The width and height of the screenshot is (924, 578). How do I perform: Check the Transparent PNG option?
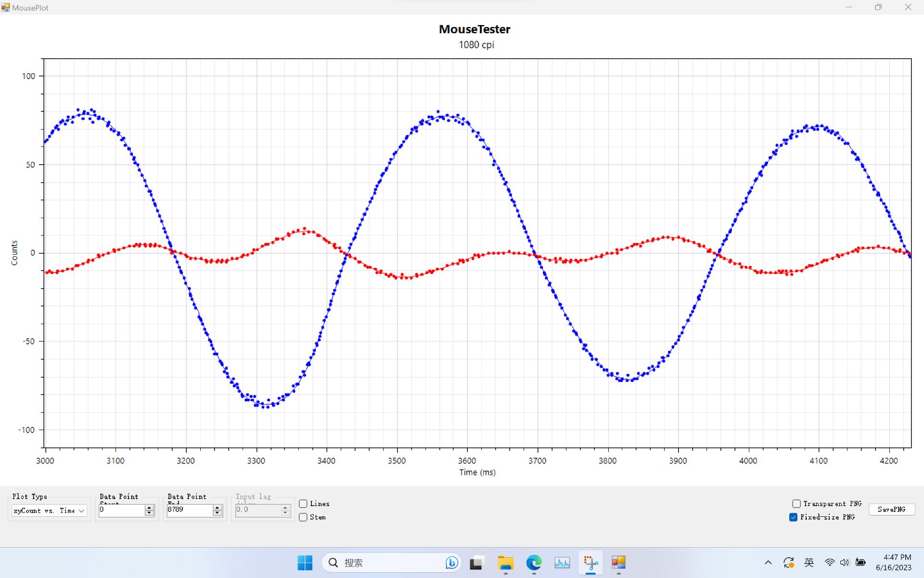796,504
